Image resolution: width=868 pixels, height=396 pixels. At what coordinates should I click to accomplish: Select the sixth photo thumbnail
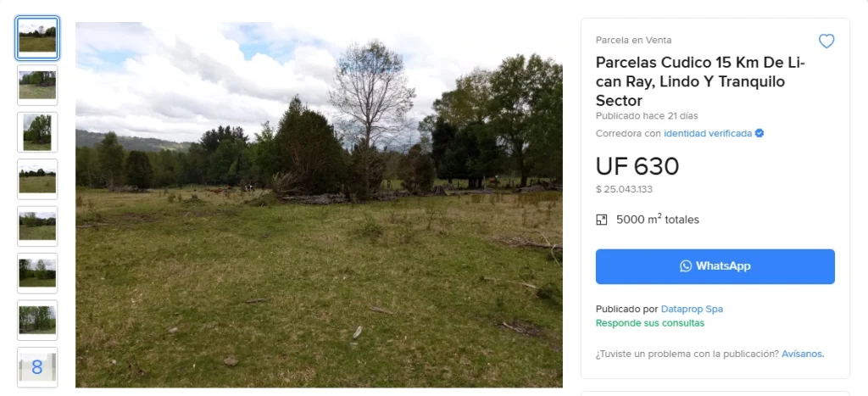pos(37,274)
